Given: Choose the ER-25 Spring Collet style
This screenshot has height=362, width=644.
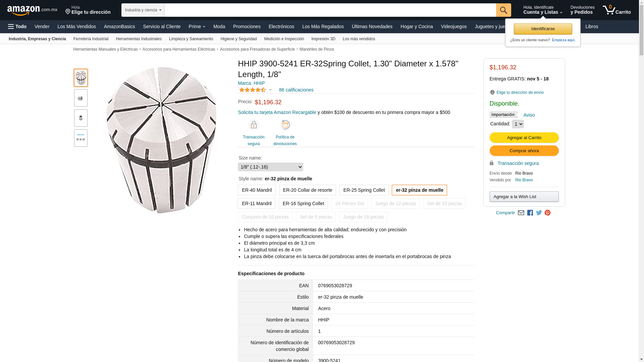Looking at the screenshot, I should [x=364, y=190].
